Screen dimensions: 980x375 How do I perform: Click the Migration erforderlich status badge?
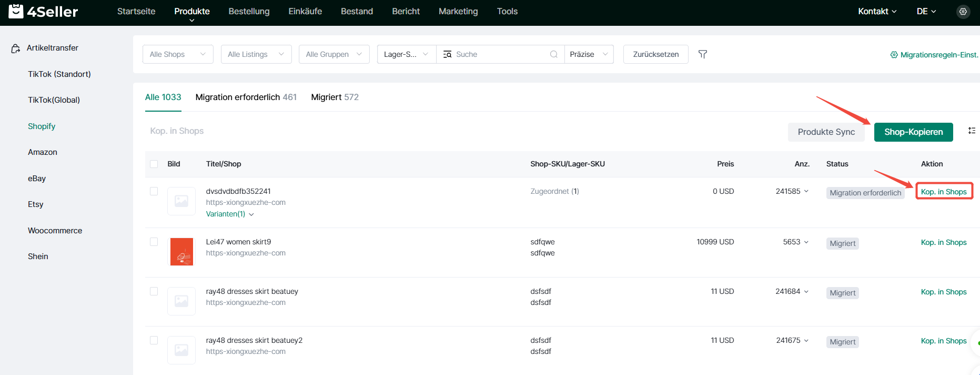tap(865, 193)
